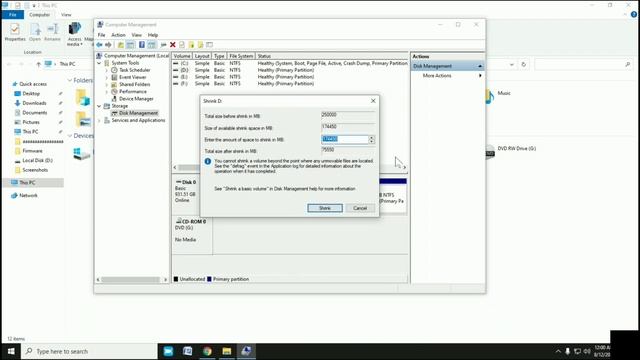Refresh the File Explorer address bar
Screen dimensions: 640x360
[524, 64]
